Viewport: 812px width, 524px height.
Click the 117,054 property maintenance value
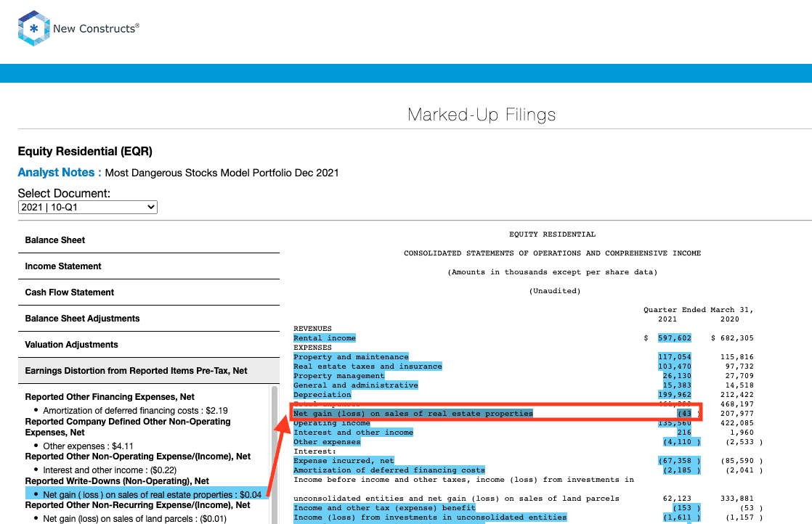(x=675, y=357)
